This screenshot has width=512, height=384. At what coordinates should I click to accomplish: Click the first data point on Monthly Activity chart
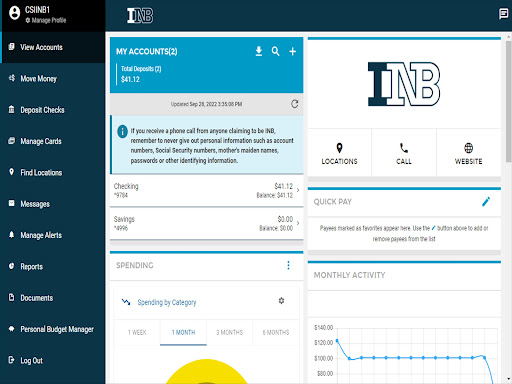[337, 341]
